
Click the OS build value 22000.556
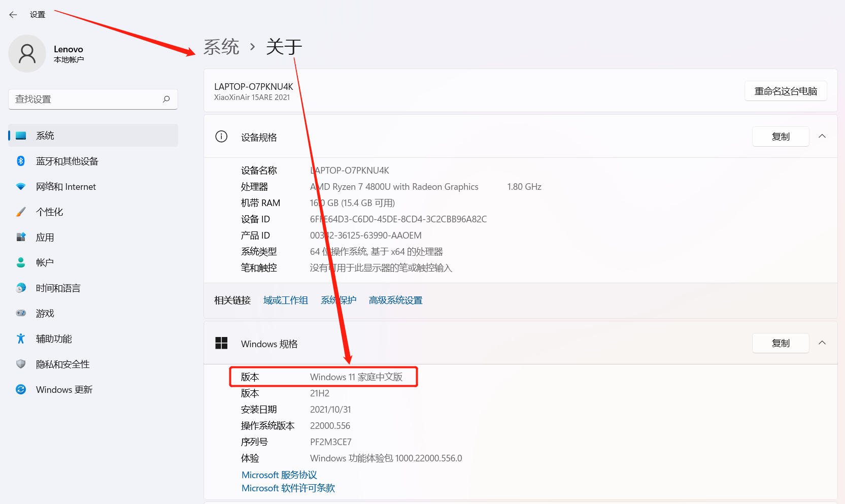(x=330, y=426)
